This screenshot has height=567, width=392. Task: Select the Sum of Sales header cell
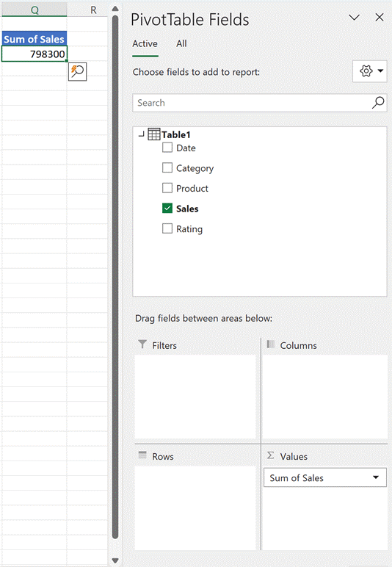(35, 39)
